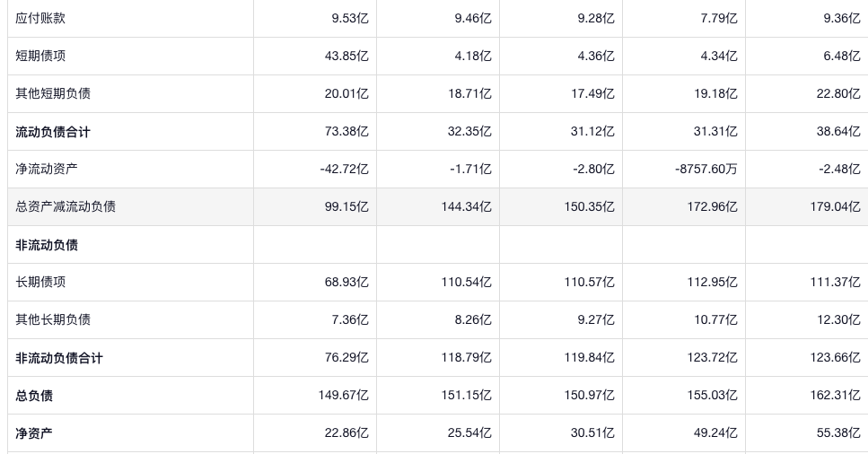
Task: Click the 149.67亿 total liabilities value
Action: click(x=344, y=396)
